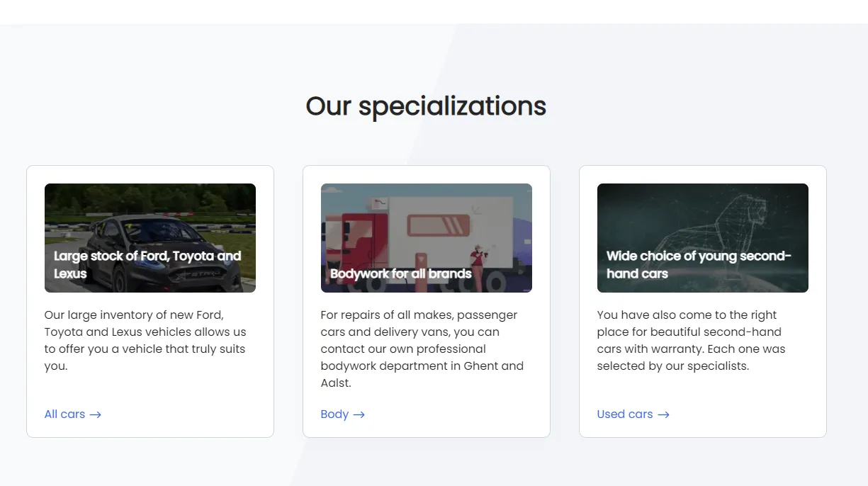
Task: Select the 'Bodywork for all brands' title
Action: (x=401, y=273)
